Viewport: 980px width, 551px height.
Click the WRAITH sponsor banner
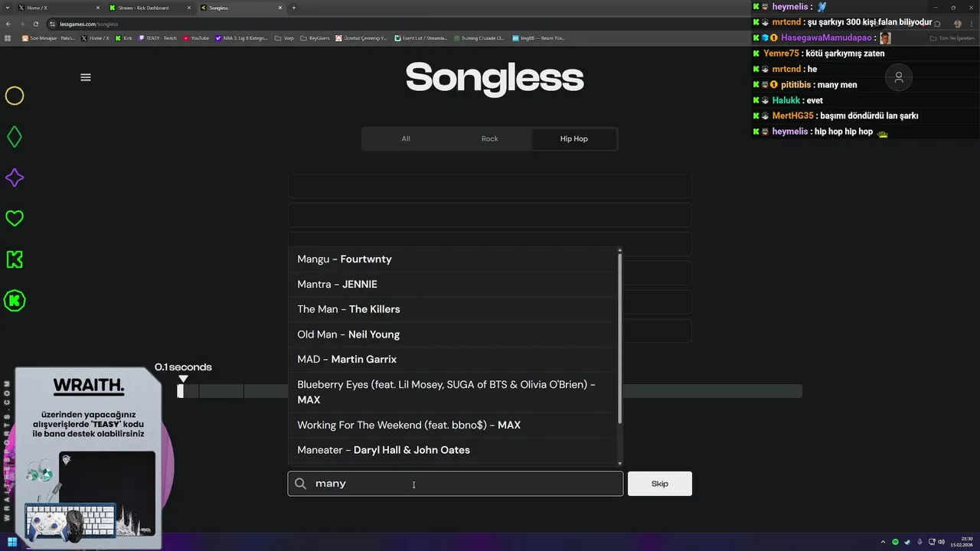[89, 458]
